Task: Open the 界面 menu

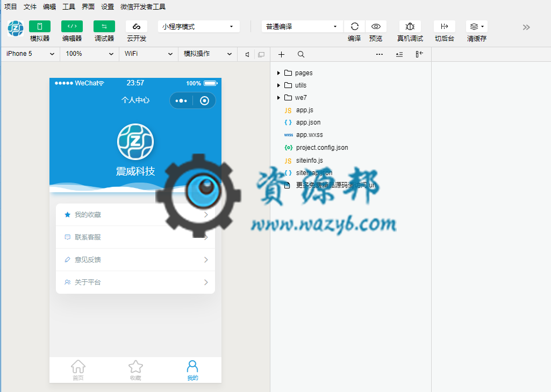Action: (88, 6)
